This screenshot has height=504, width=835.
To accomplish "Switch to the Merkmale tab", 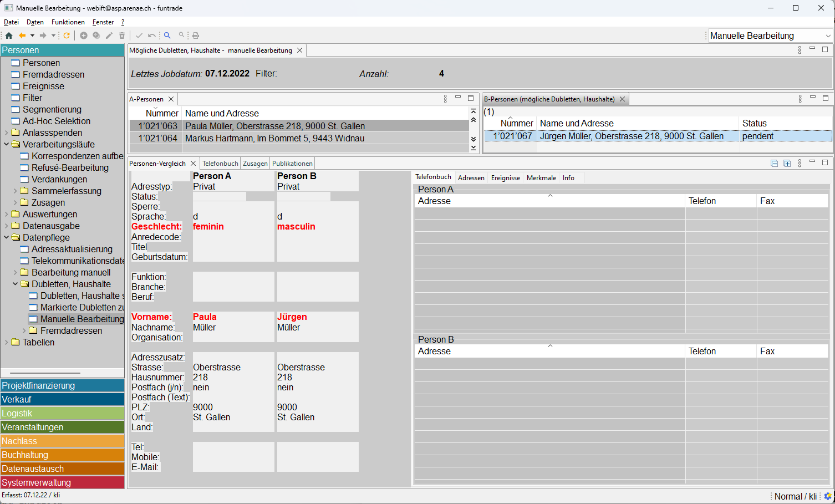I will tap(541, 178).
